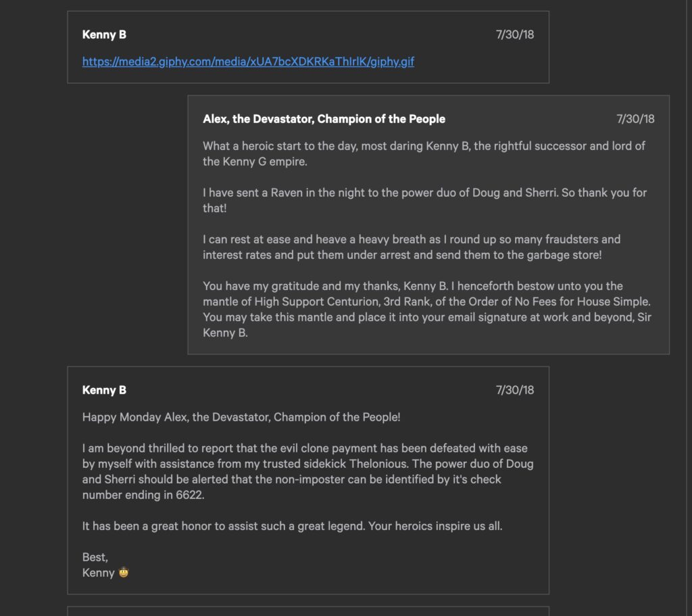This screenshot has width=692, height=616.
Task: Click the cowboy emoji after Kenny's signature
Action: [124, 572]
